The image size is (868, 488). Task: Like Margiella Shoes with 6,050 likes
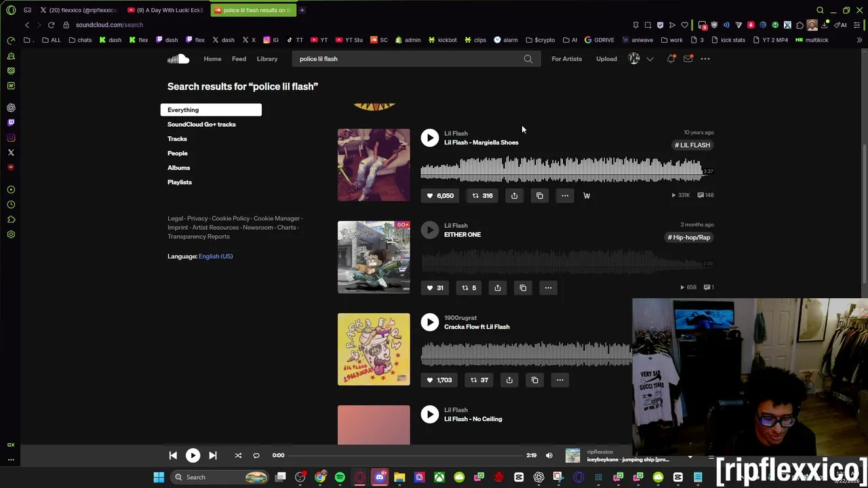tap(439, 195)
